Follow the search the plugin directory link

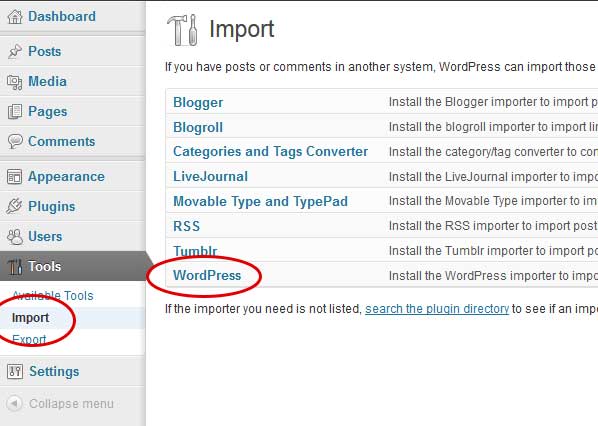click(437, 309)
